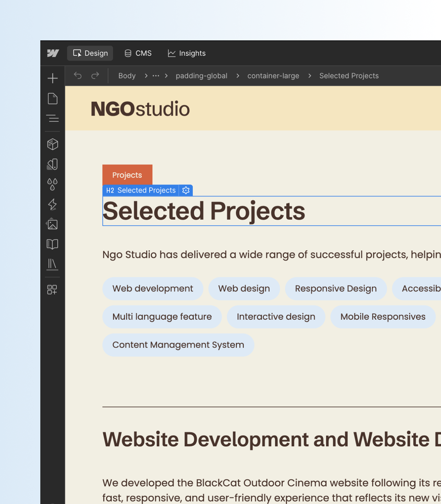Image resolution: width=441 pixels, height=504 pixels.
Task: Switch to Design mode tab
Action: [90, 53]
